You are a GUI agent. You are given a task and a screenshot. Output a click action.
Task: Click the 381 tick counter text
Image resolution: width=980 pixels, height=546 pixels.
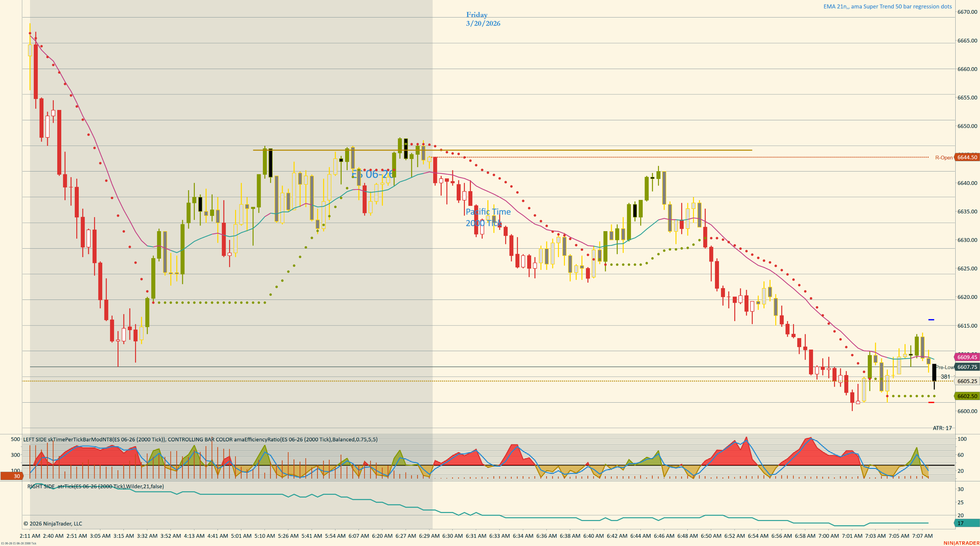point(945,377)
